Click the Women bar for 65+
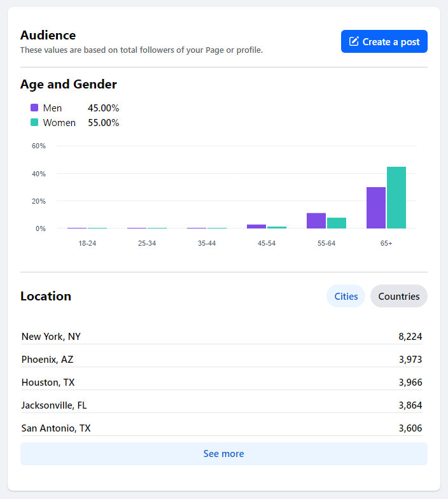Screen dimensions: 448x499 click(x=396, y=197)
